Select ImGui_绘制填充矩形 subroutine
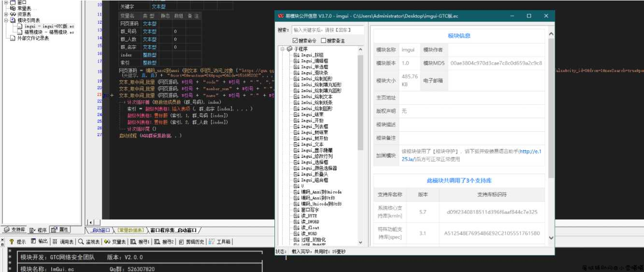Viewport: 644px width, 272px height. pos(321,84)
